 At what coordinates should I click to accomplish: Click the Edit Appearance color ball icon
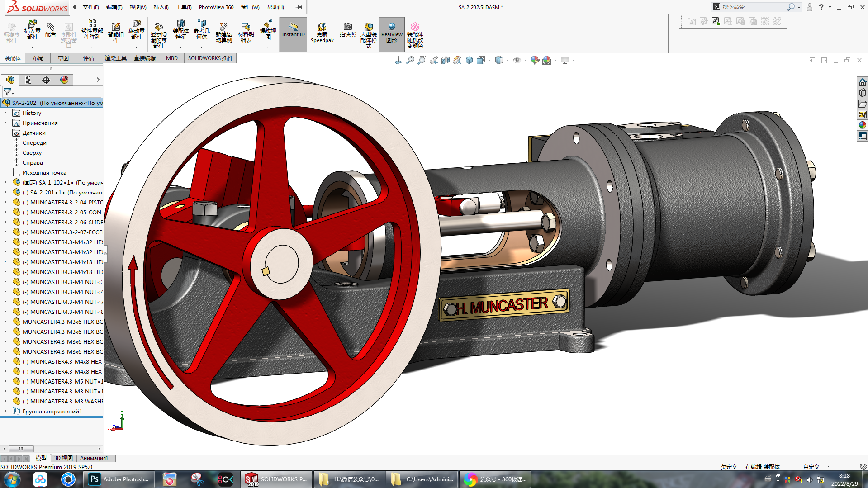535,60
